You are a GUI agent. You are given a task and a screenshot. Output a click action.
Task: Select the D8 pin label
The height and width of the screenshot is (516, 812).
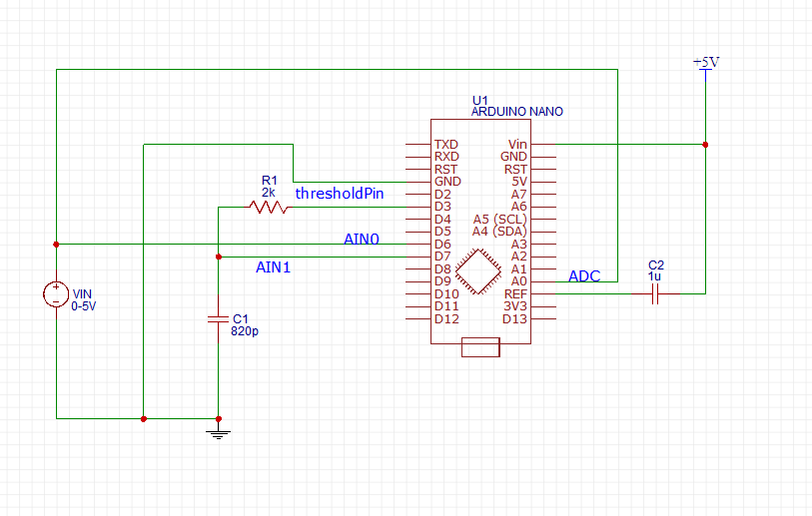(x=442, y=269)
